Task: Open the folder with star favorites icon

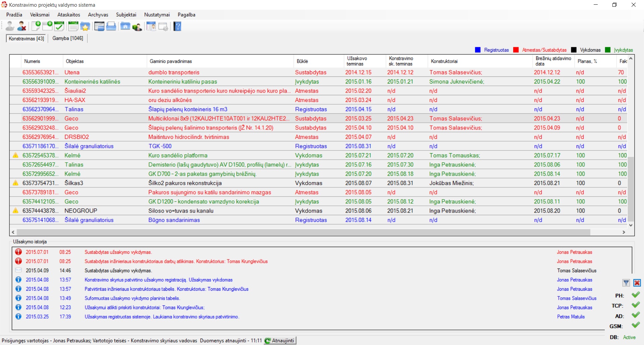Action: pos(85,26)
